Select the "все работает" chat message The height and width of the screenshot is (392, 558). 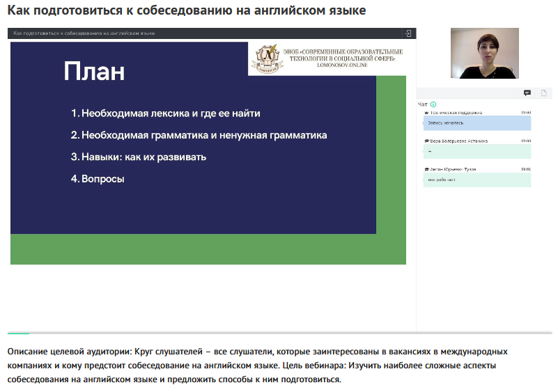point(477,180)
